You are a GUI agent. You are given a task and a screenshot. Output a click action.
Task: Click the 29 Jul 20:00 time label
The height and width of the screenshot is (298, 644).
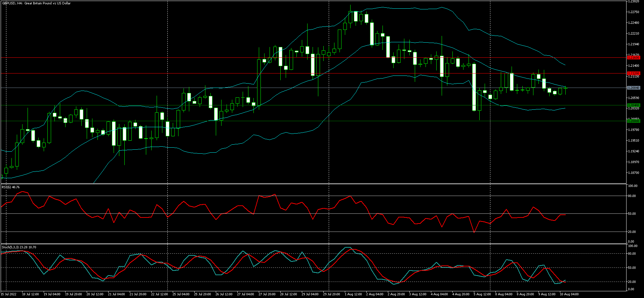[331, 294]
